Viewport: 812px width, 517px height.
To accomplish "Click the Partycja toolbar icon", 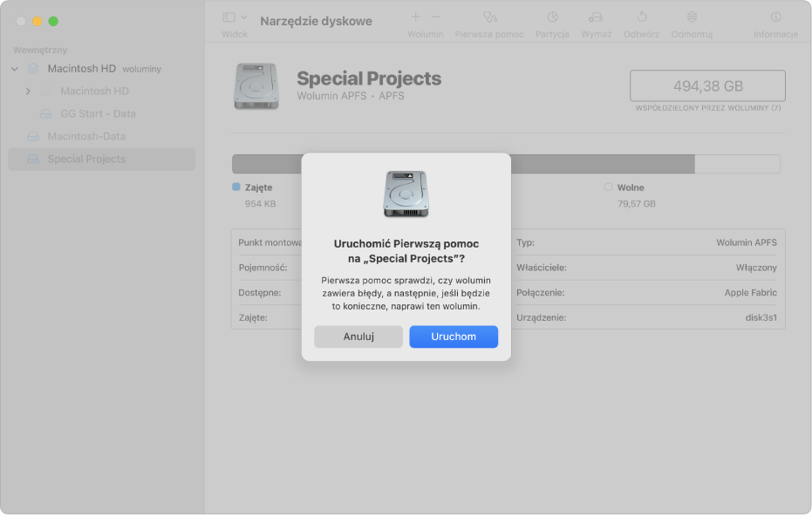I will [x=552, y=17].
